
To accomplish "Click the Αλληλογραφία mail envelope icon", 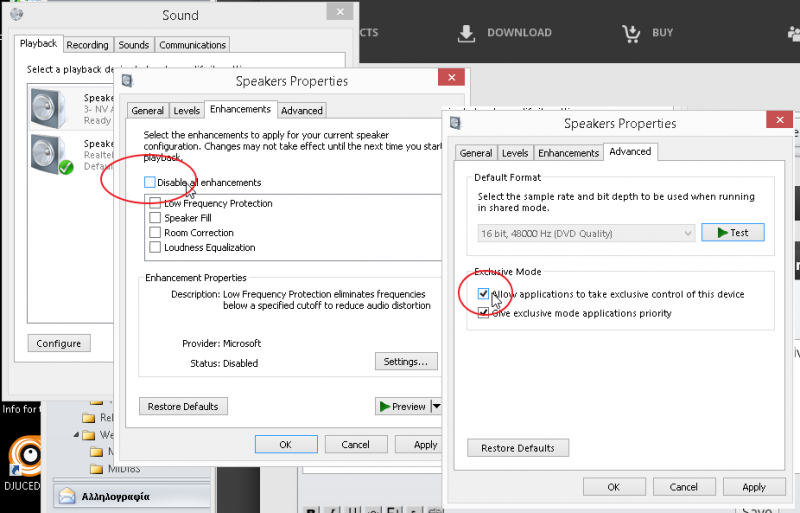I will (67, 495).
